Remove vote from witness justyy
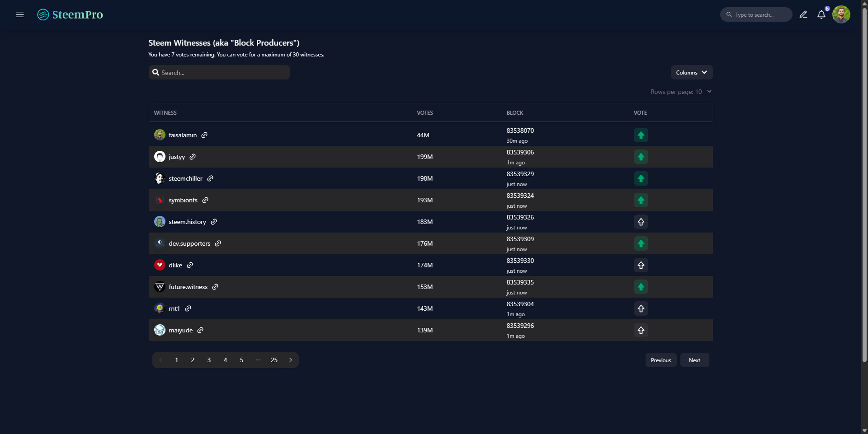The height and width of the screenshot is (434, 868). pos(641,157)
